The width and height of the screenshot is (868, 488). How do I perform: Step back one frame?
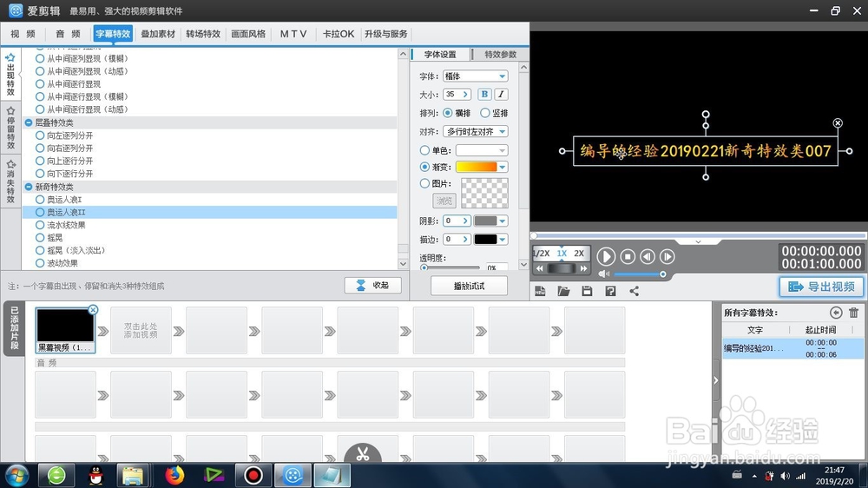648,256
